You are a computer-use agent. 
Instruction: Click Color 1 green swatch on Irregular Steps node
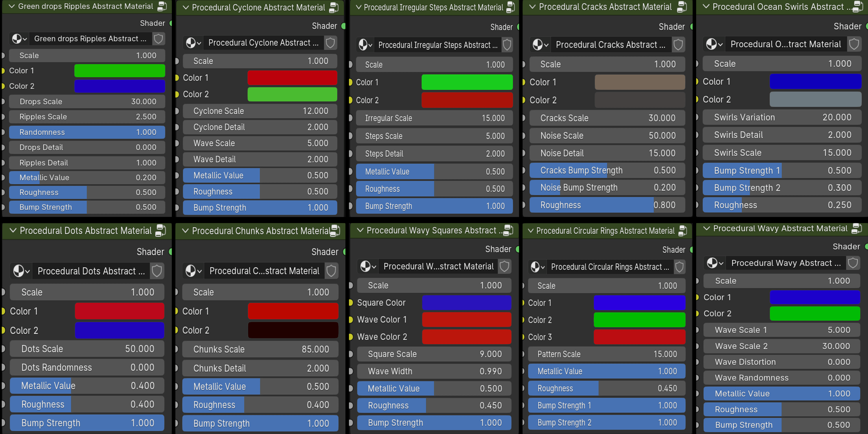467,82
